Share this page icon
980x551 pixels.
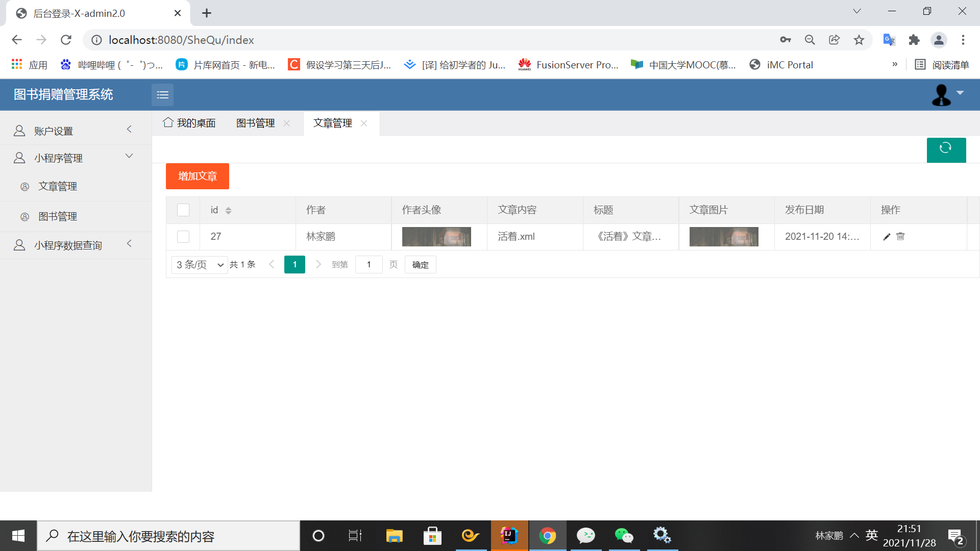835,40
